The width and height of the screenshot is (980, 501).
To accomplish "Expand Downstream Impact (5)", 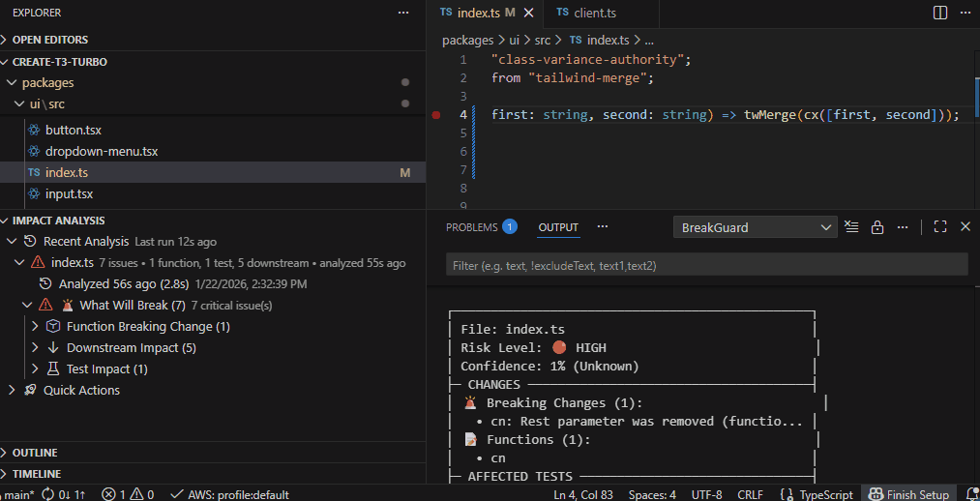I will click(x=35, y=348).
